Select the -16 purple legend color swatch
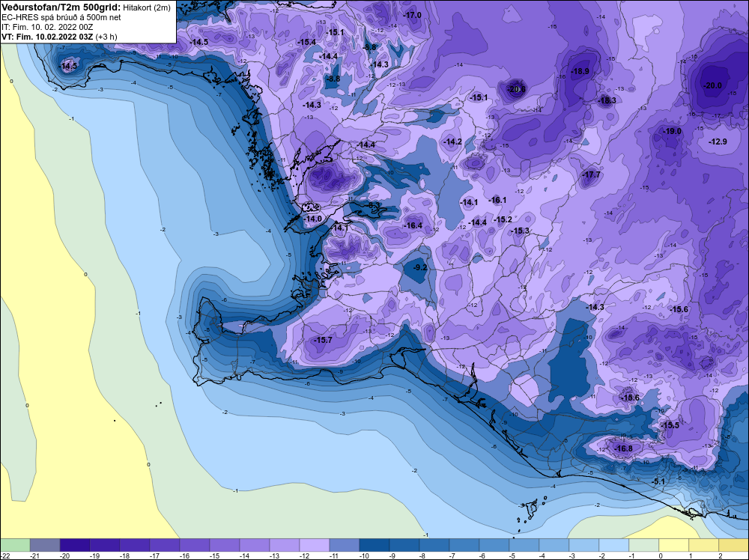The width and height of the screenshot is (749, 560). point(195,545)
